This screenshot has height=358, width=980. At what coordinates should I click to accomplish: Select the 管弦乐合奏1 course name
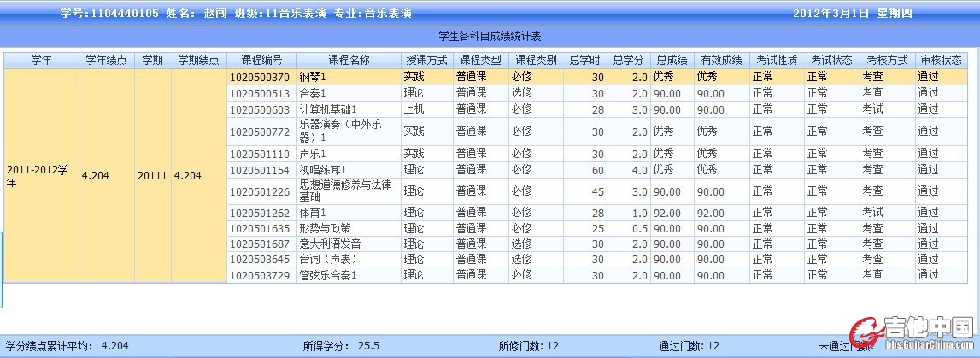click(328, 275)
